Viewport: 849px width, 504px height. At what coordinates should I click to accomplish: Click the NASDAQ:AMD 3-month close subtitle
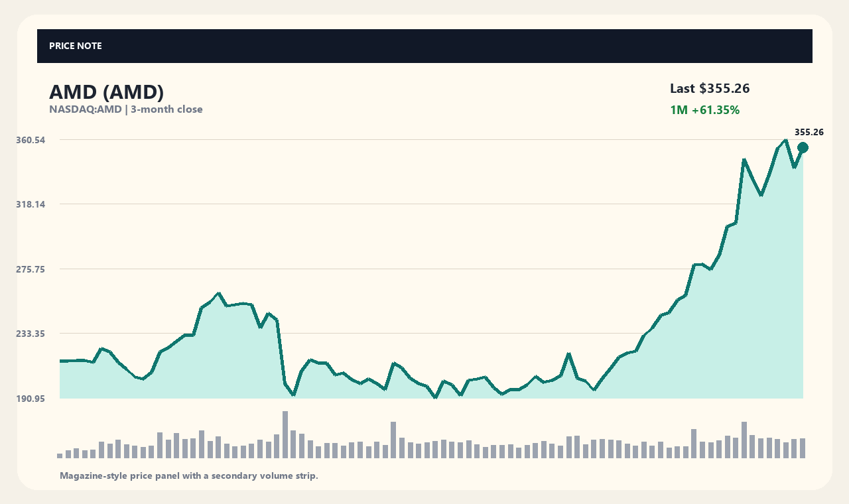tap(126, 109)
